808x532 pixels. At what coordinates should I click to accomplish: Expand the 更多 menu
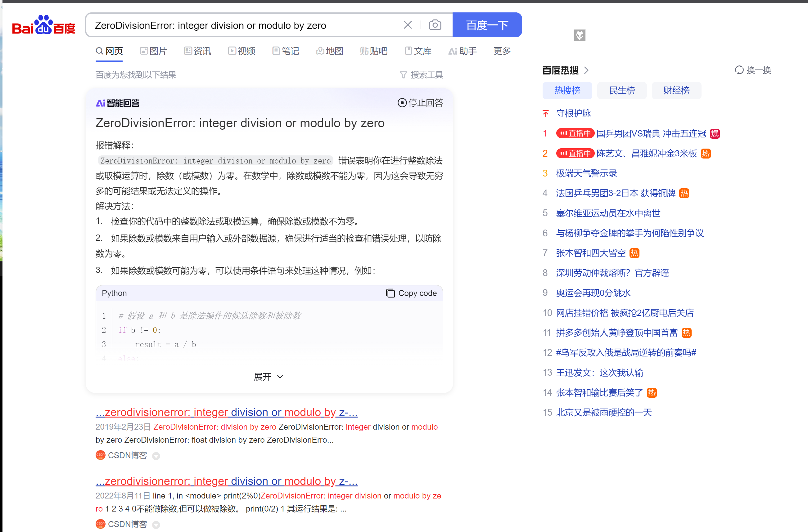(502, 51)
